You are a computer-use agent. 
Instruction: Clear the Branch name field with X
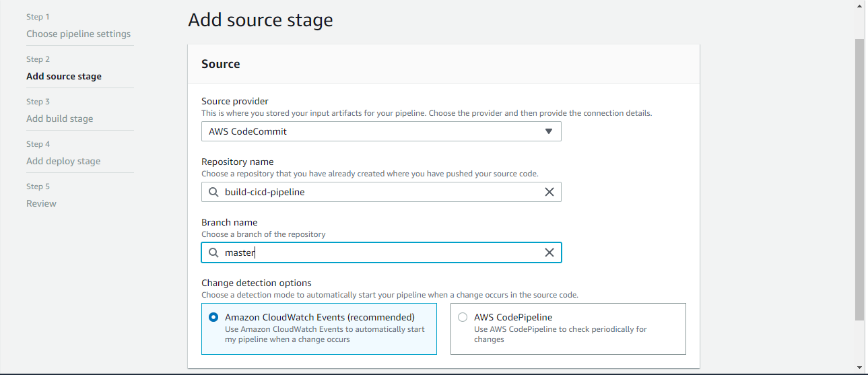549,252
